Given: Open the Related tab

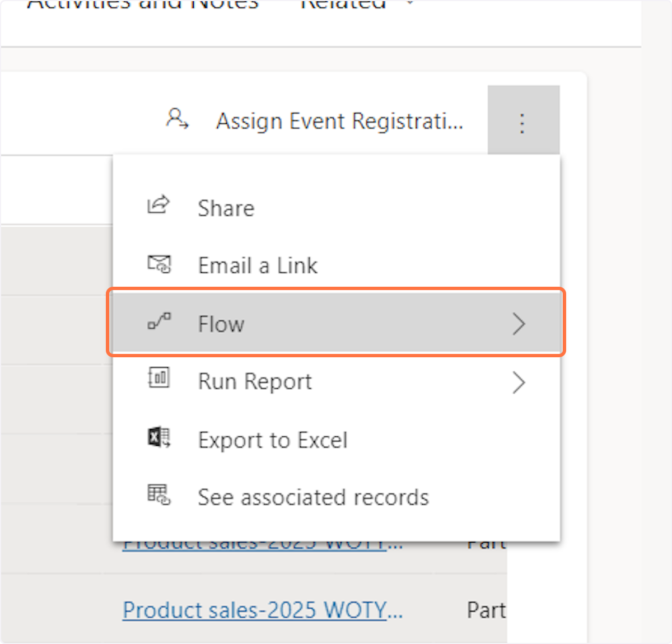Looking at the screenshot, I should 344,4.
